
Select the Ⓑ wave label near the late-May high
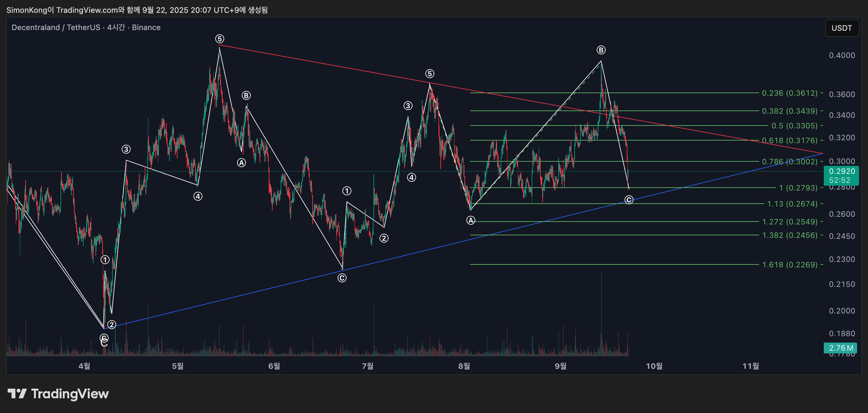246,96
